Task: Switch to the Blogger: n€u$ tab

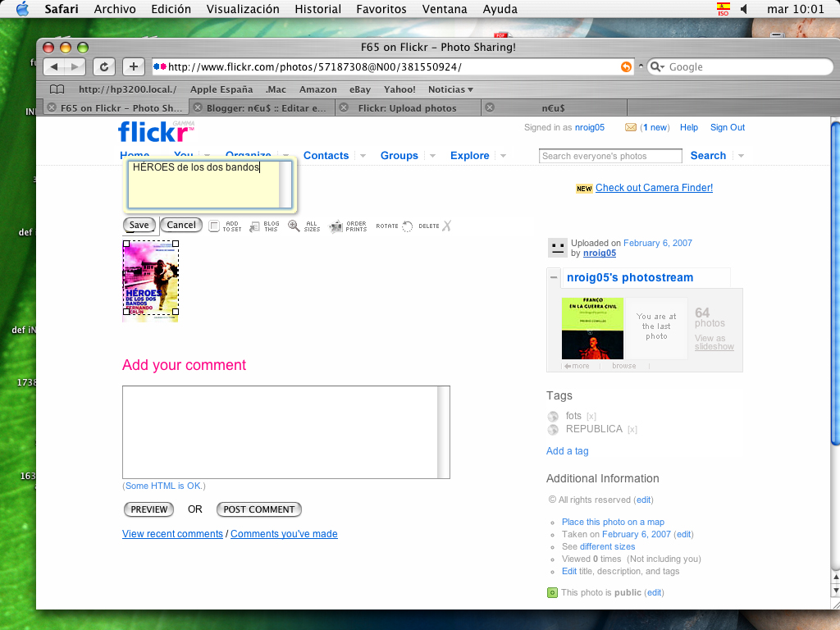Action: click(x=262, y=107)
